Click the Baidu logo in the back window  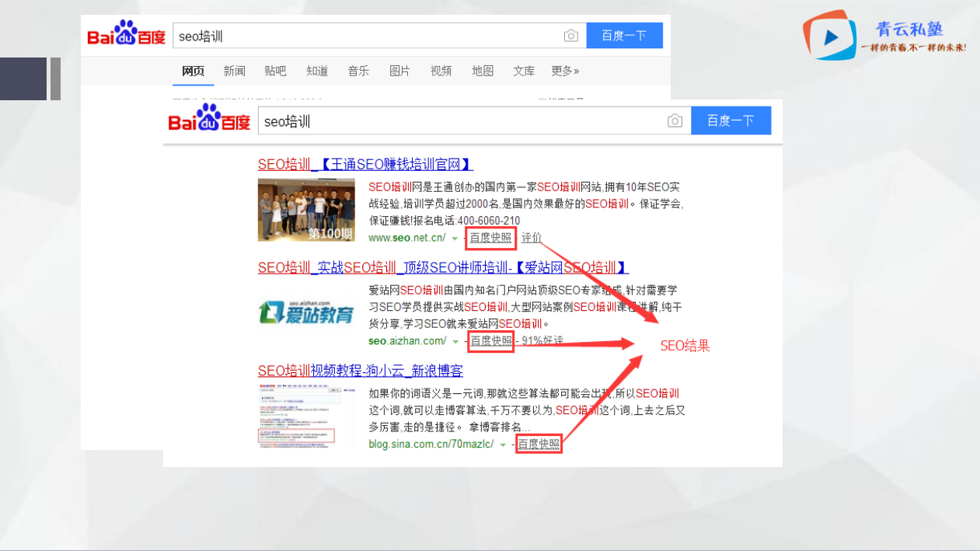click(x=126, y=35)
